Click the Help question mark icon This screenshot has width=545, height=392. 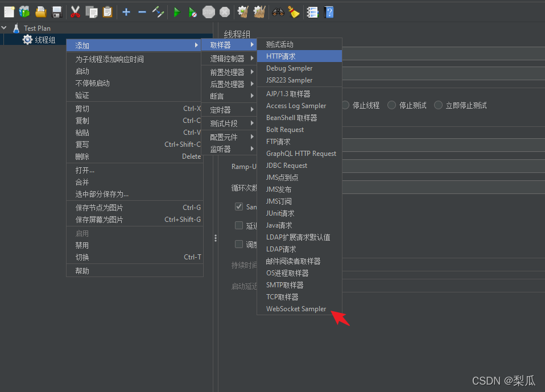[x=329, y=12]
